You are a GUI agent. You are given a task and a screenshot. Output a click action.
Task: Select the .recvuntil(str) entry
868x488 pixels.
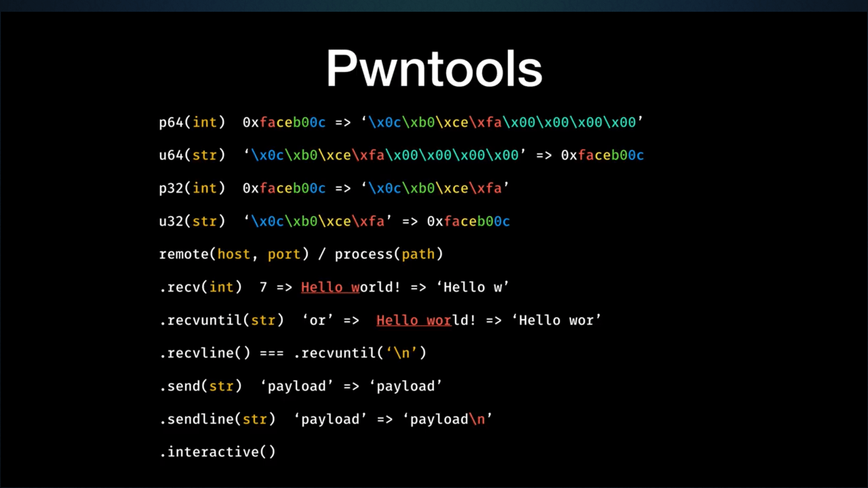[x=222, y=320]
